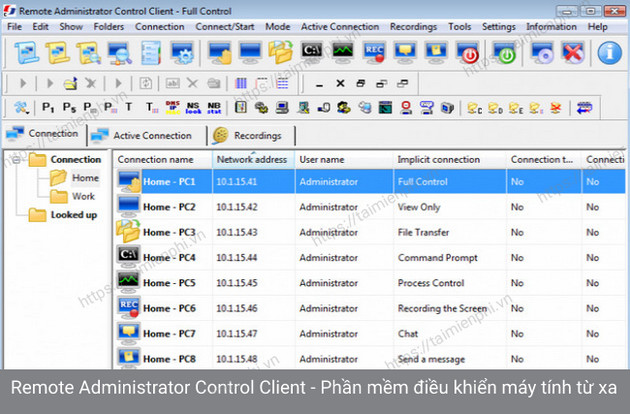Click the monitor with gear settings icon
This screenshot has height=414, width=630.
pos(182,53)
